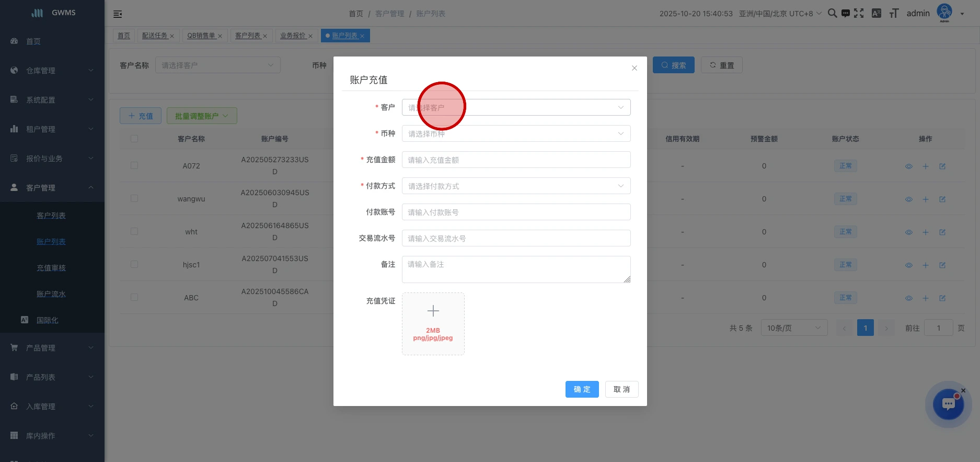
Task: Open the 客户 dropdown in recharge dialog
Action: pyautogui.click(x=516, y=107)
